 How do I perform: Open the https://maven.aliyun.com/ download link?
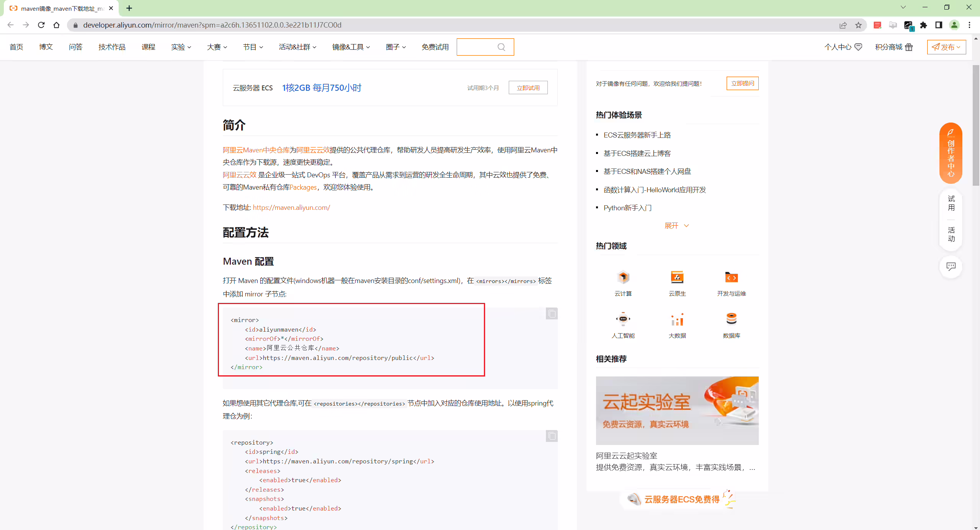(x=291, y=208)
